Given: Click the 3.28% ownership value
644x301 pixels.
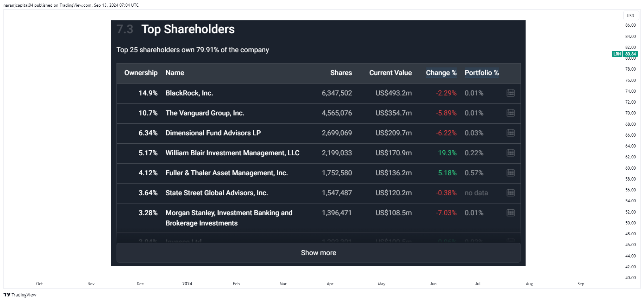Looking at the screenshot, I should click(148, 213).
